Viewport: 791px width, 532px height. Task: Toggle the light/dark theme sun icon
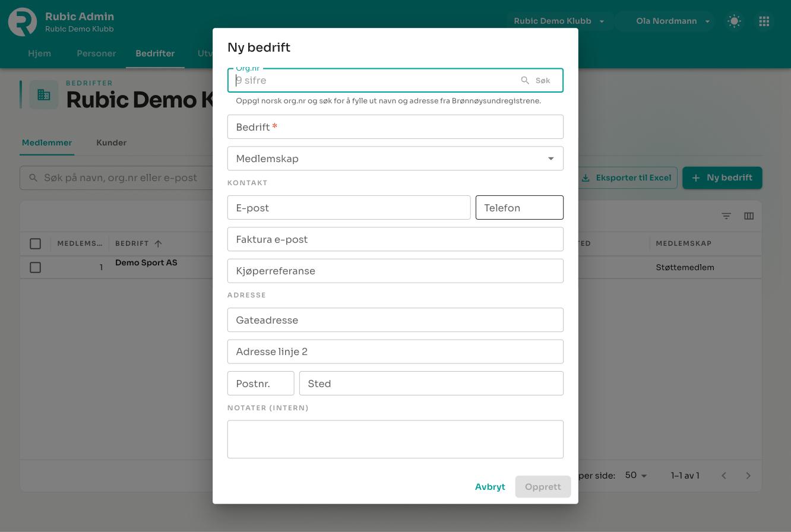coord(734,21)
